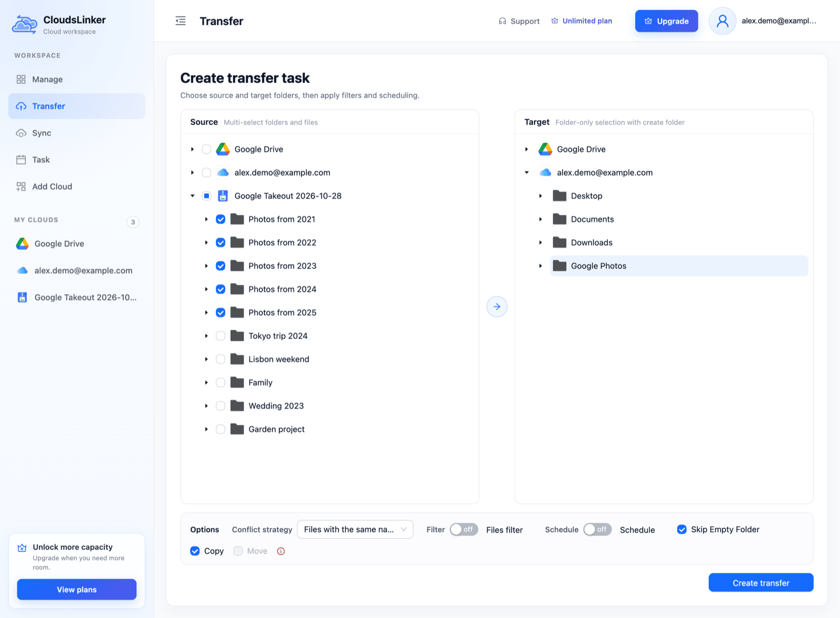The height and width of the screenshot is (618, 840).
Task: Uncheck Photos from 2021 checkbox
Action: [x=220, y=219]
